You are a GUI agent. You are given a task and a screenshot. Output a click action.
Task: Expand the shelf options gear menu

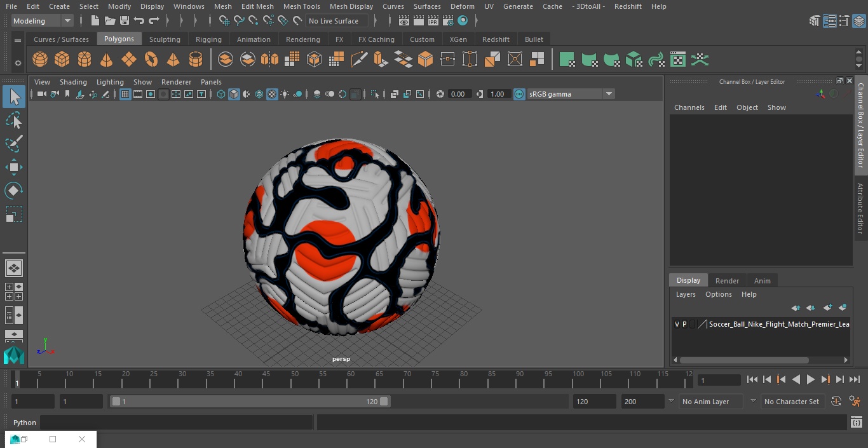click(18, 63)
